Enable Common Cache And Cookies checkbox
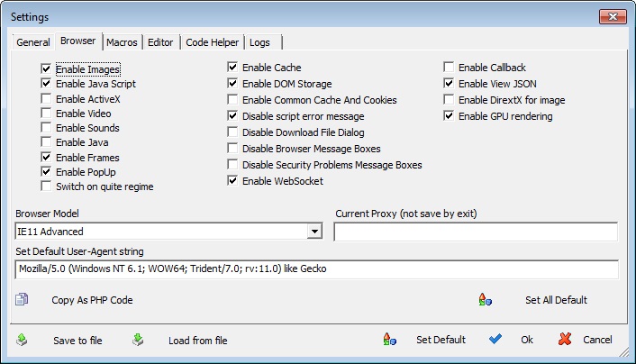Viewport: 636px width, 364px height. 232,99
